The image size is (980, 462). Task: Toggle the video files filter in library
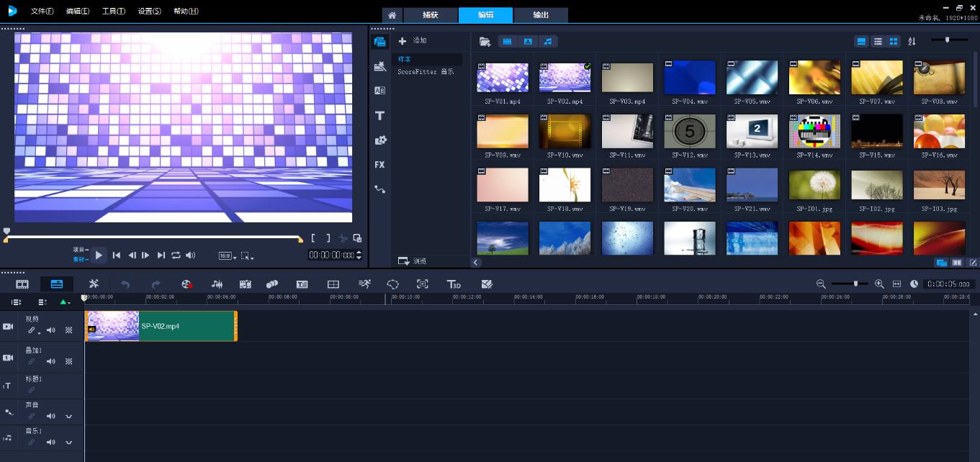[507, 42]
